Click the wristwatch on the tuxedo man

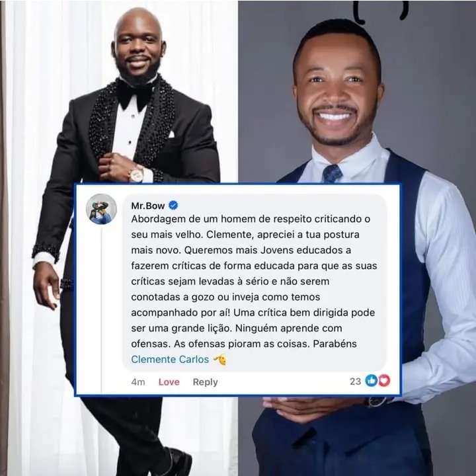pos(136,175)
